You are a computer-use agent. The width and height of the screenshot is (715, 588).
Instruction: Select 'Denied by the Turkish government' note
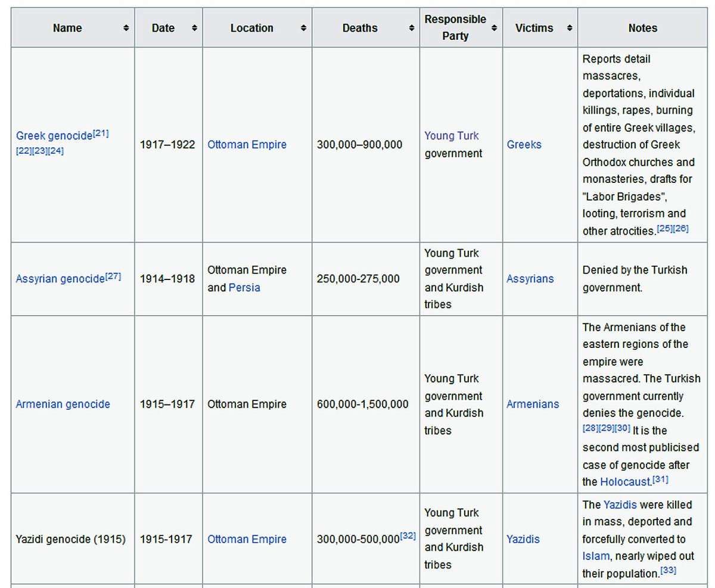(635, 279)
